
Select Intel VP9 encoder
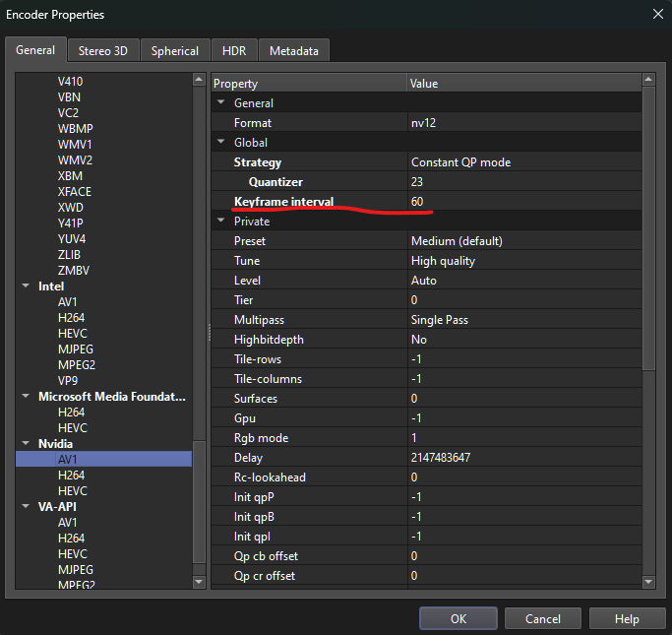(x=68, y=381)
